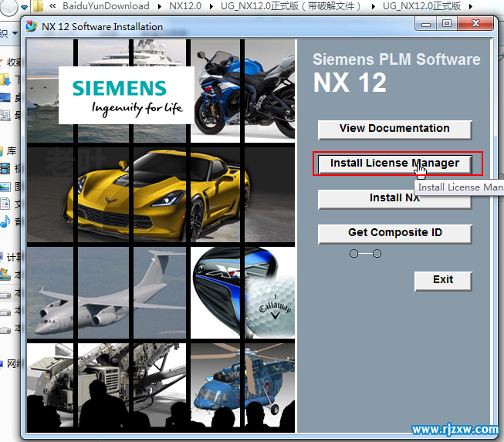Click the music library icon in Explorer sidebar
The image size is (504, 442).
[5, 221]
